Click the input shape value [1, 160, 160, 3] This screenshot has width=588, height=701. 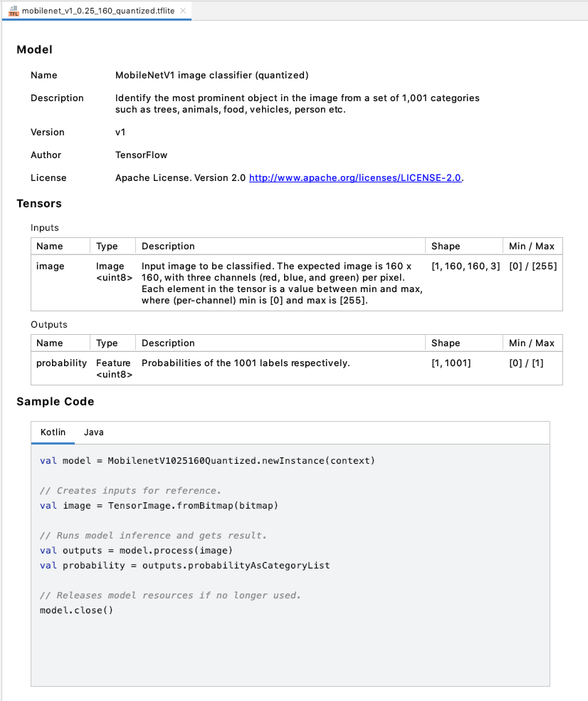pos(466,266)
